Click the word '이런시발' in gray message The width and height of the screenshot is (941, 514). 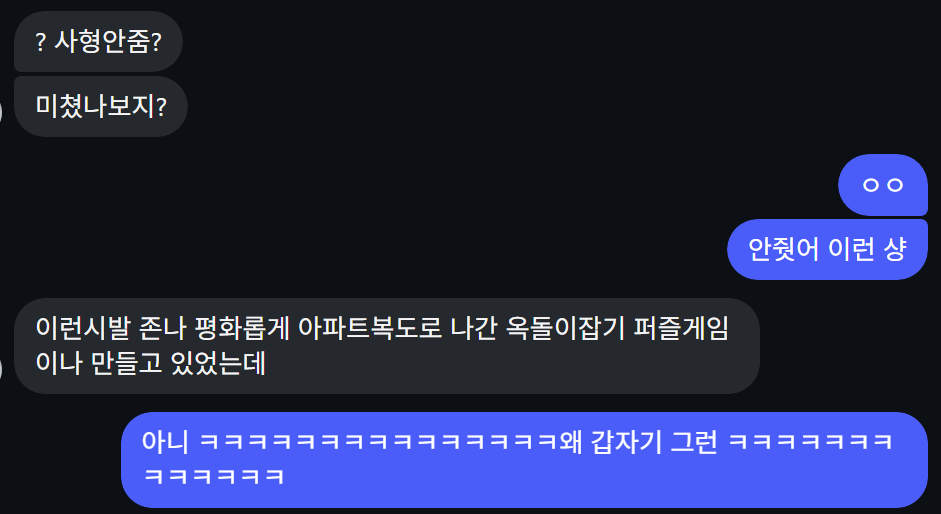(x=82, y=328)
